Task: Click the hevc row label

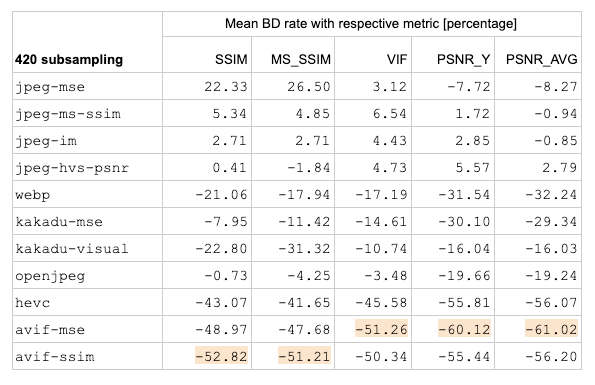Action: coord(33,303)
